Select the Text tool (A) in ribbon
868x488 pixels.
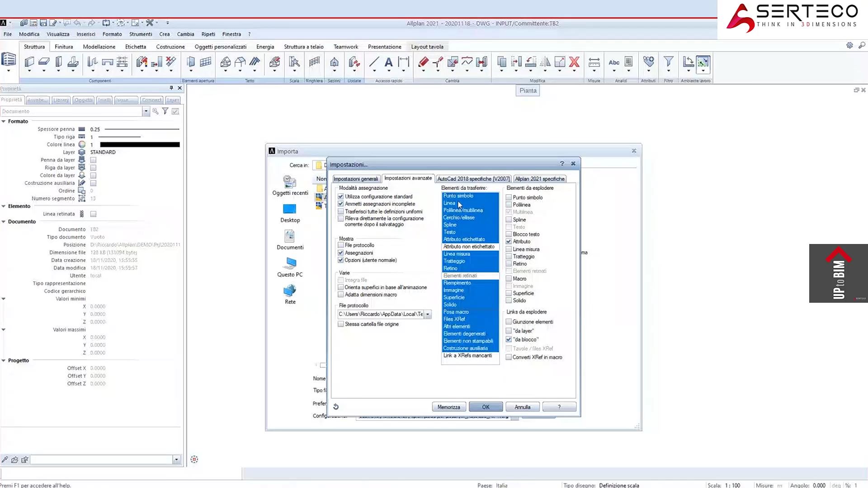tap(388, 62)
